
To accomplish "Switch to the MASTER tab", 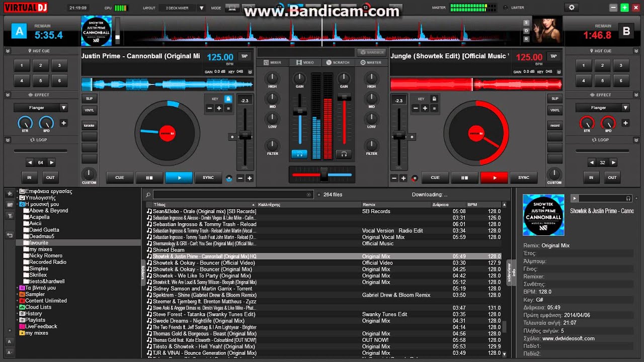I will 371,62.
